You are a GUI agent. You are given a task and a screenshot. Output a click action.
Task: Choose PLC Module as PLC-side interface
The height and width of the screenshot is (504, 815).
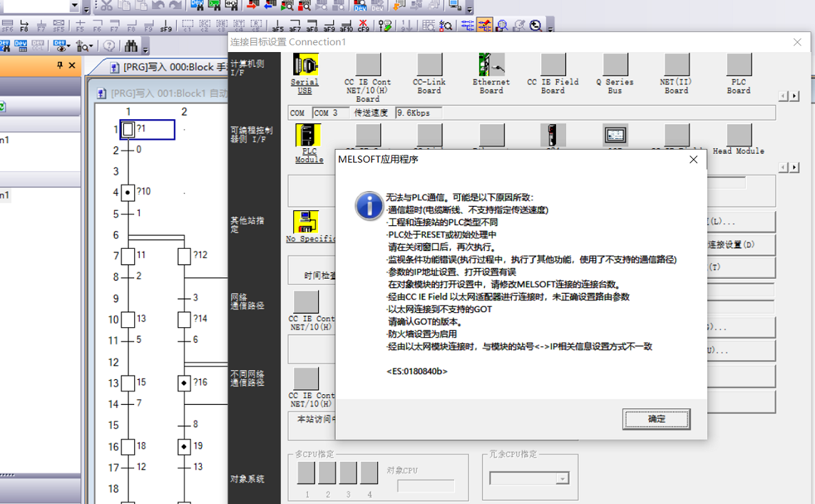[x=308, y=135]
